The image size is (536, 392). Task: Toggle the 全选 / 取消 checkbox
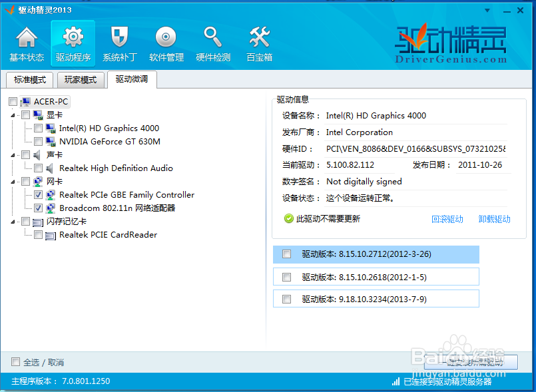click(x=15, y=361)
